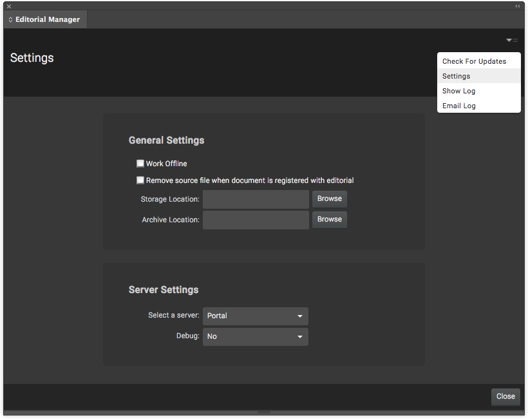
Task: Enable the Work Offline checkbox
Action: tap(140, 164)
